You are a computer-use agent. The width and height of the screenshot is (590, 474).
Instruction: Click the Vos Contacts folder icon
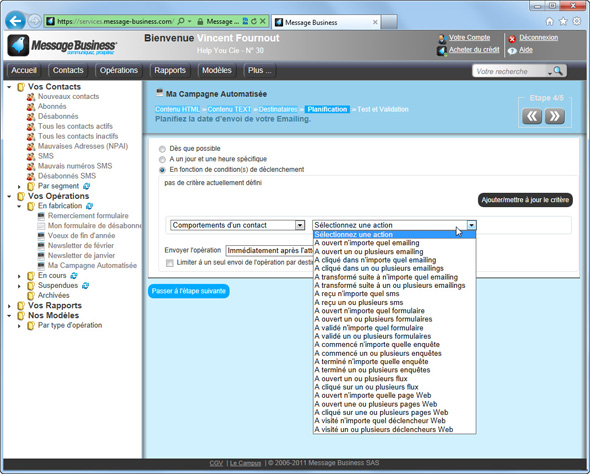tap(21, 87)
